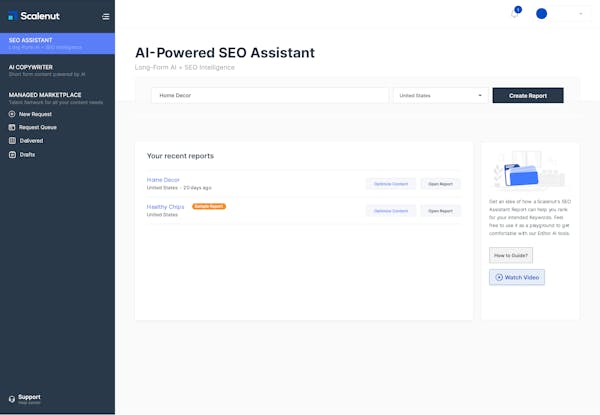
Task: Click Optimize Content for Home Decor
Action: tap(391, 184)
